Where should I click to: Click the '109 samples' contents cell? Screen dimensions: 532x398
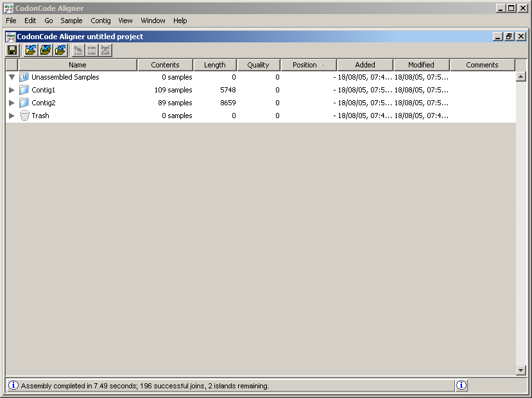pos(173,90)
